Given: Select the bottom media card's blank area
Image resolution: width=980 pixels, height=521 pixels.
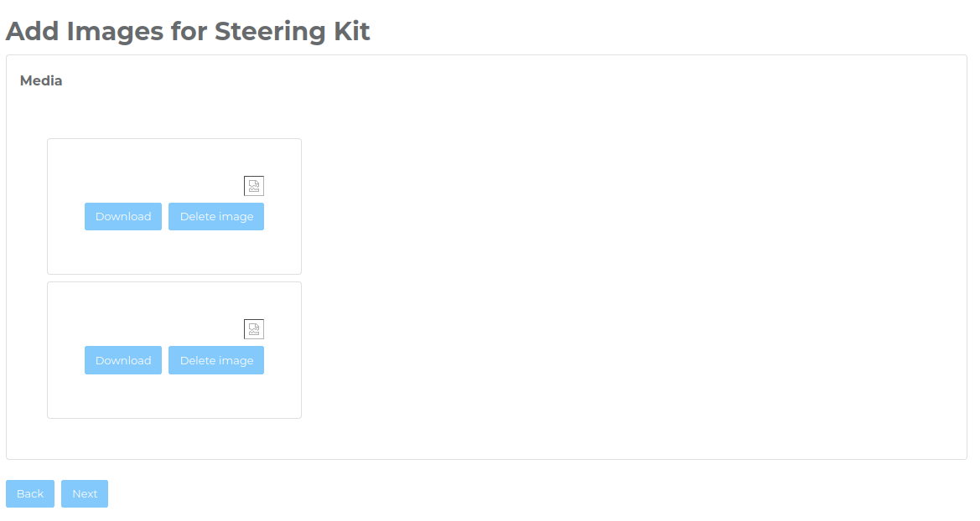Looking at the screenshot, I should [174, 395].
